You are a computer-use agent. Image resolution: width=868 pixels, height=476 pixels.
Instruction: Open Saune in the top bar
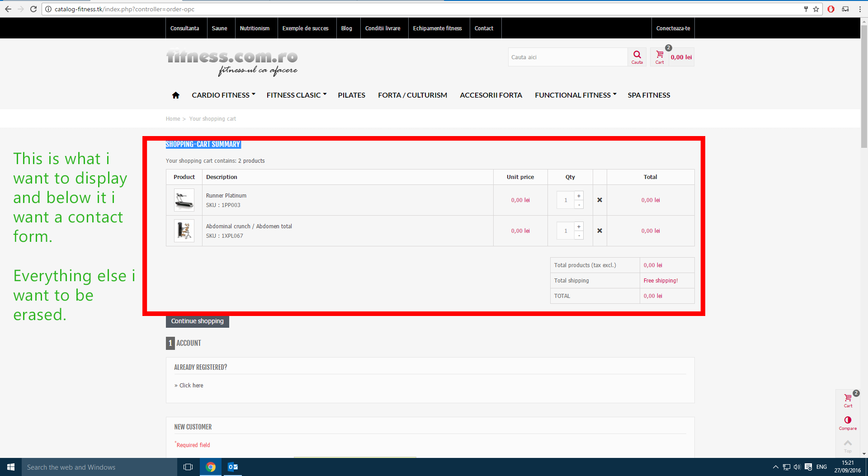pos(220,28)
